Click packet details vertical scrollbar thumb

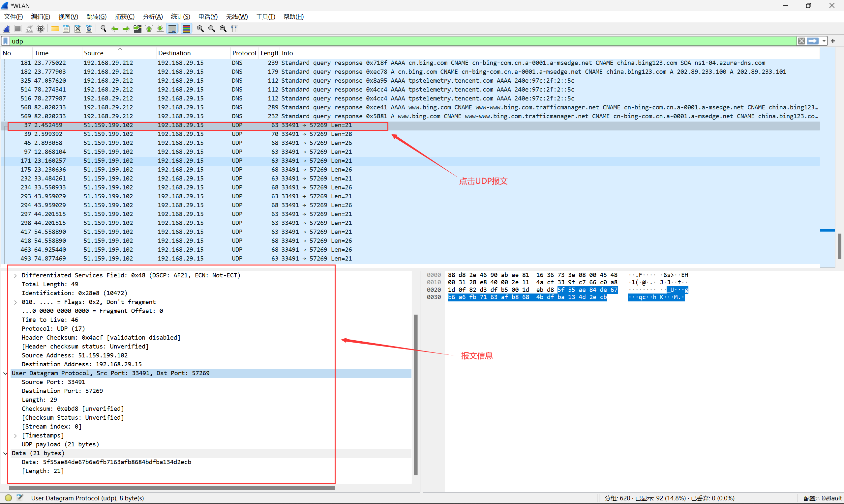tap(415, 395)
